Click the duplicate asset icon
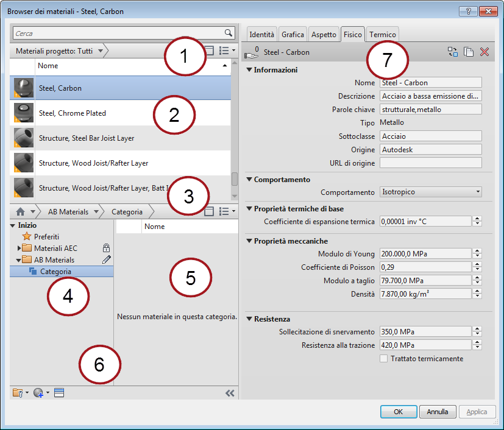Image resolution: width=504 pixels, height=430 pixels. 469,52
